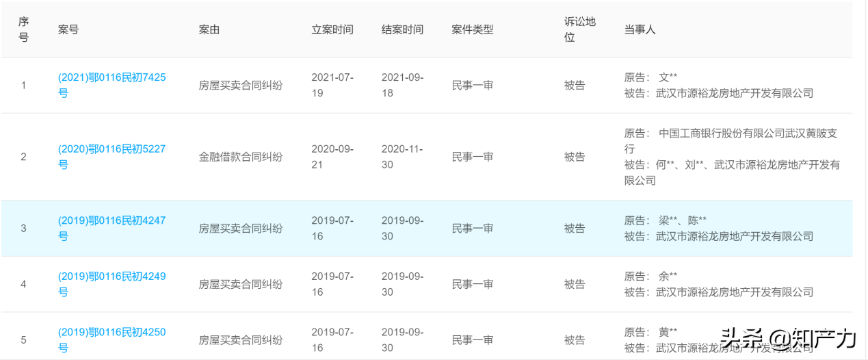The image size is (868, 360).
Task: Open case link (2021)鄂0116民初7425号
Action: [x=111, y=86]
